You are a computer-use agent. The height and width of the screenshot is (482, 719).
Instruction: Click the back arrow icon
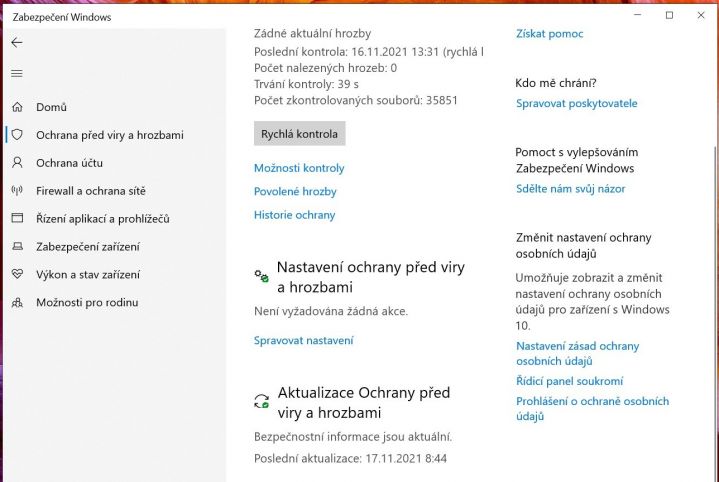17,43
